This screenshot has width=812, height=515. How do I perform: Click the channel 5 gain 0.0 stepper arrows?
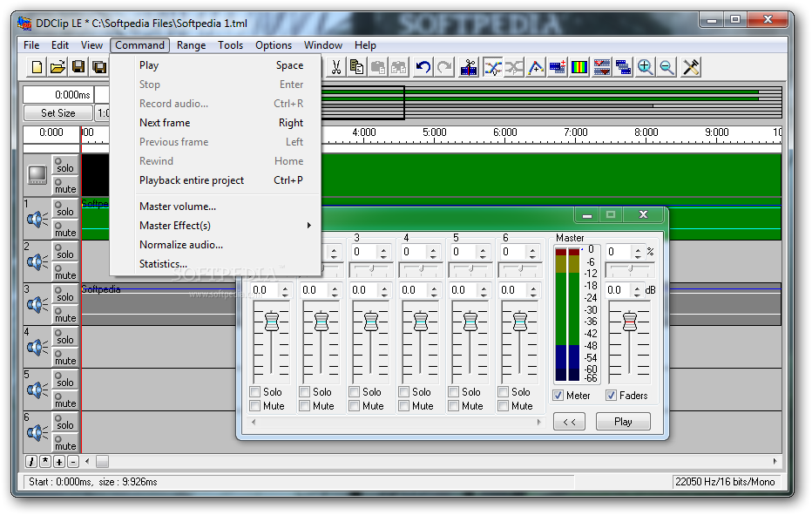(484, 291)
